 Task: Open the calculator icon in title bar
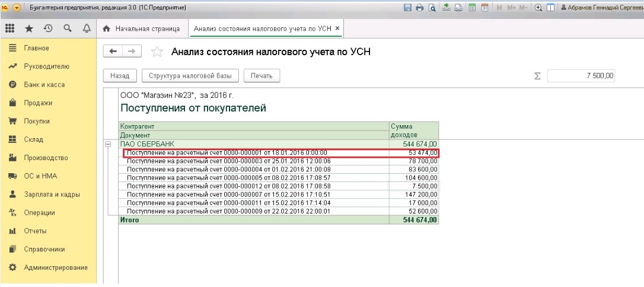click(472, 7)
